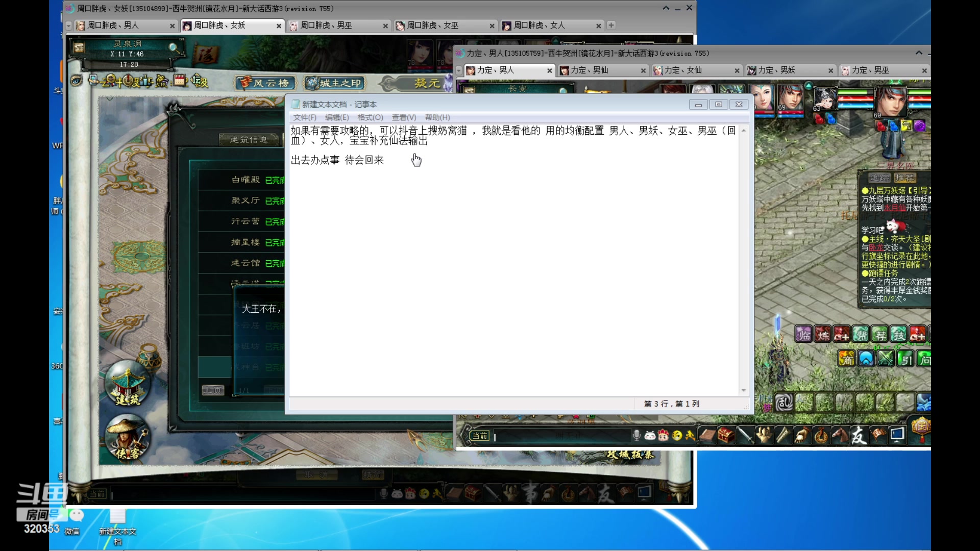Screen dimensions: 980x551
Task: Open tab list dropdown in 力定 window
Action: tap(458, 70)
